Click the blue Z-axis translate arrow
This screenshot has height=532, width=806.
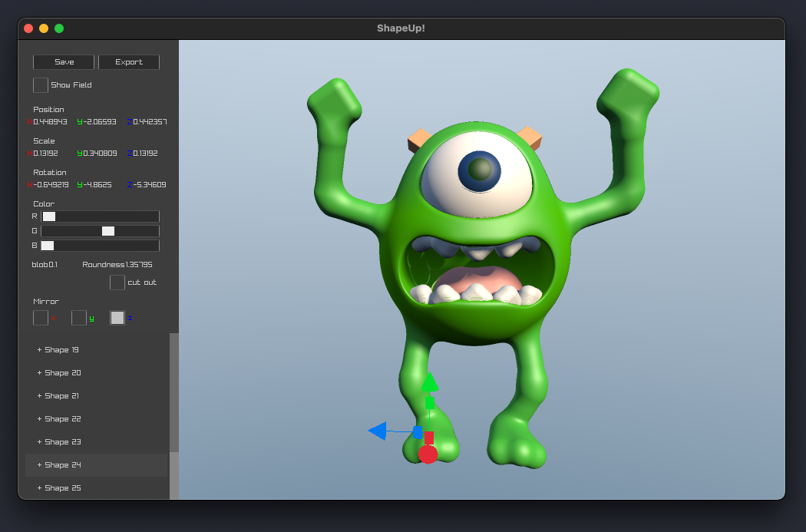point(378,431)
